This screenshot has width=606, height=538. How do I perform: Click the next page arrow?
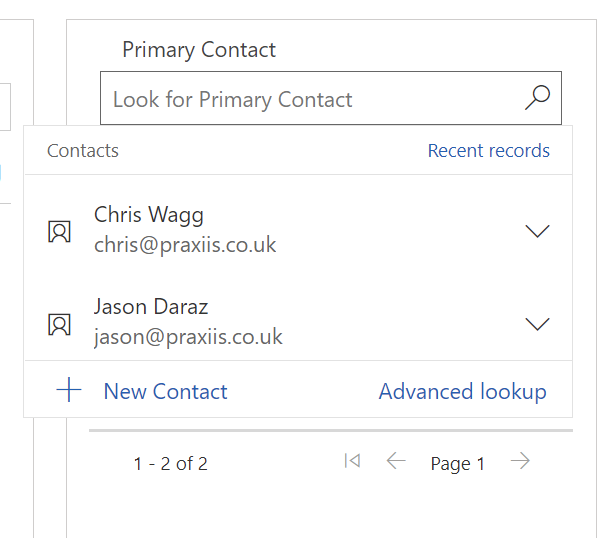click(x=520, y=461)
